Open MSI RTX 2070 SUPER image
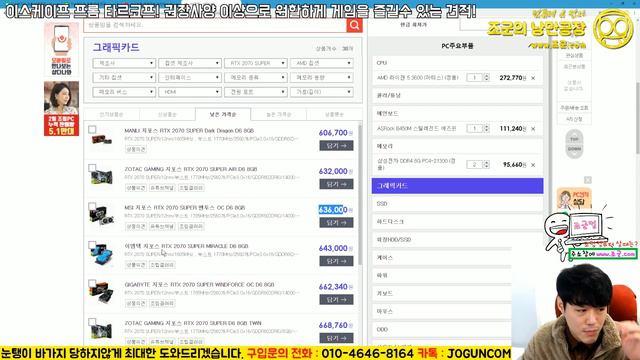 pyautogui.click(x=102, y=215)
